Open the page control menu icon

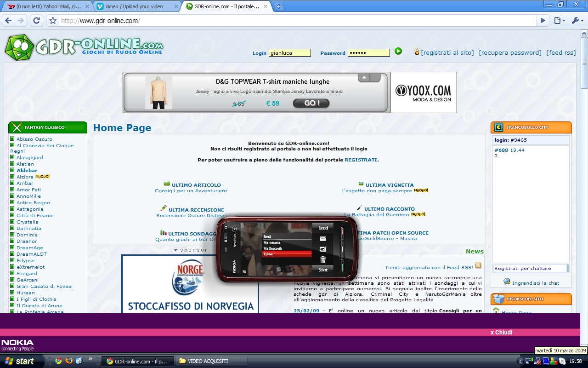point(559,21)
